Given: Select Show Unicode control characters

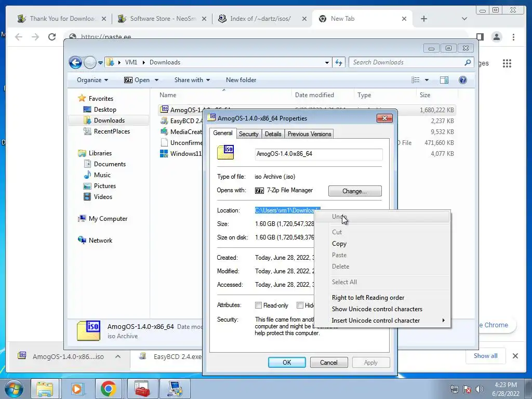Looking at the screenshot, I should click(x=377, y=309).
